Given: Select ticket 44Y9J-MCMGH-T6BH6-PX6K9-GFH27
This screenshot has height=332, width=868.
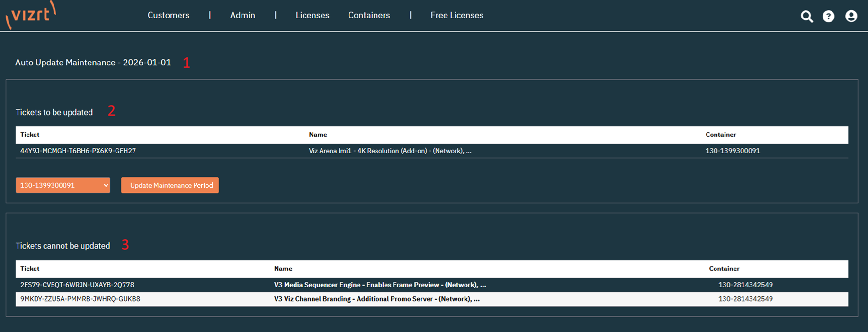Looking at the screenshot, I should coord(78,151).
